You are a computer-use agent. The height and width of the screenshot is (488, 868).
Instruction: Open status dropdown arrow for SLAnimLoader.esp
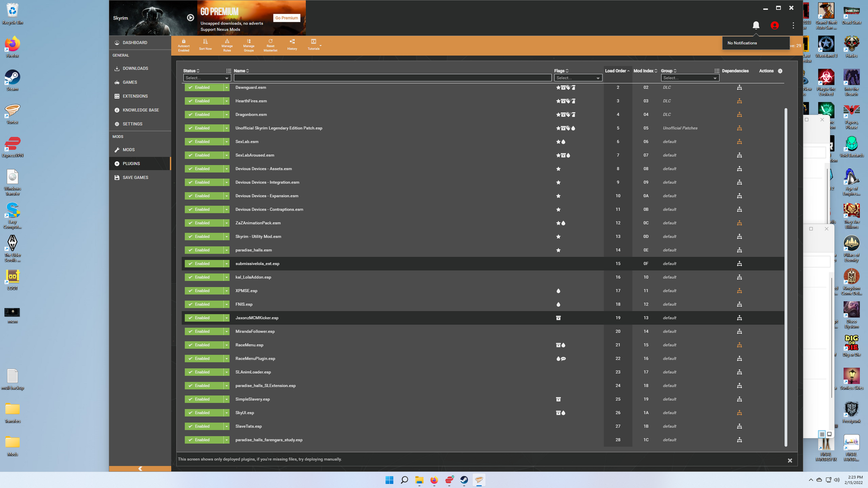coord(226,372)
